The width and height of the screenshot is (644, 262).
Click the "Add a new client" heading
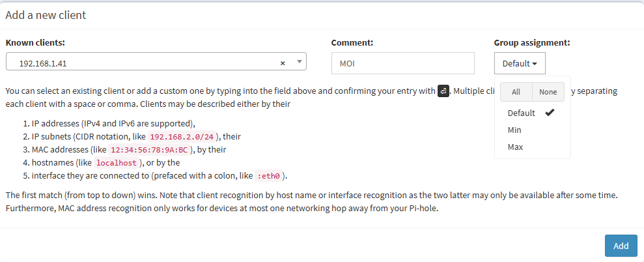point(46,15)
